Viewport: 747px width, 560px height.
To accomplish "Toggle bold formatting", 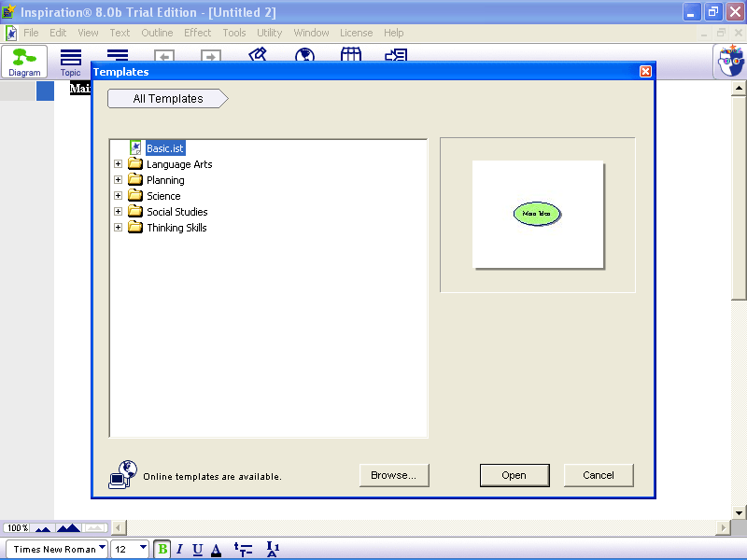I will tap(161, 549).
